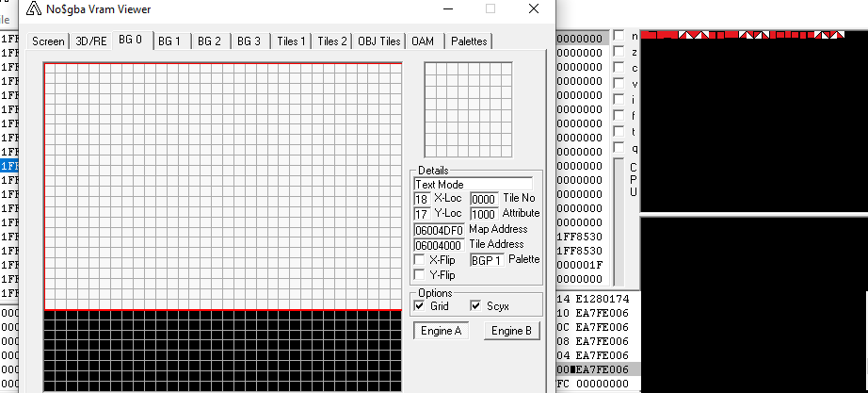Toggle the z CPU flag checkbox

(619, 52)
